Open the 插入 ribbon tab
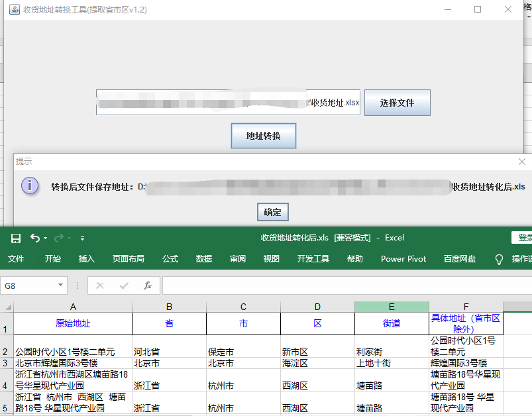This screenshot has height=416, width=532. tap(87, 259)
